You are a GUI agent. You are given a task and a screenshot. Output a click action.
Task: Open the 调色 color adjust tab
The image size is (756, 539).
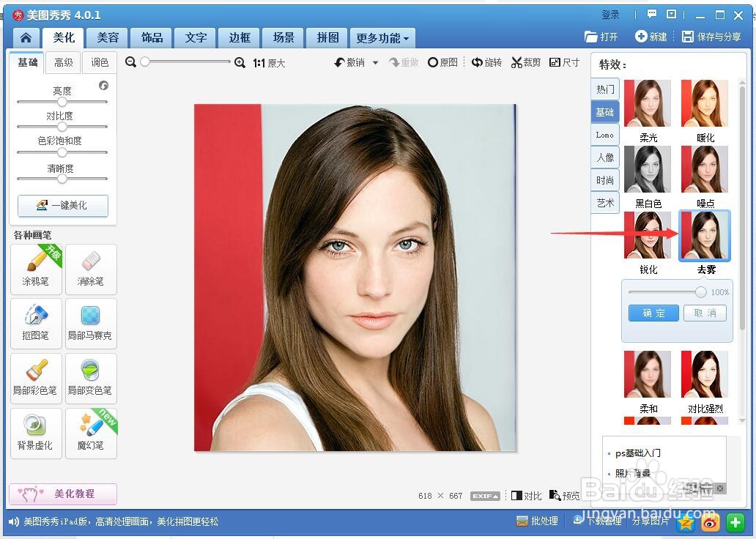point(100,62)
